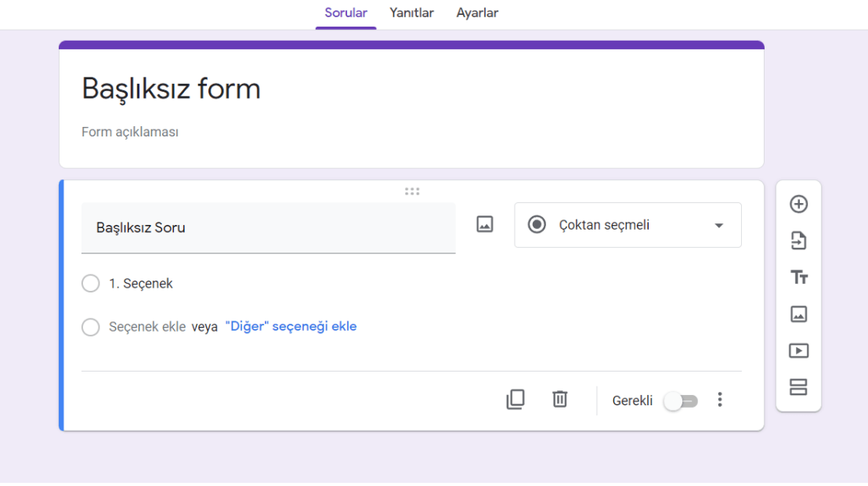
Task: Open the import questions icon
Action: 798,241
